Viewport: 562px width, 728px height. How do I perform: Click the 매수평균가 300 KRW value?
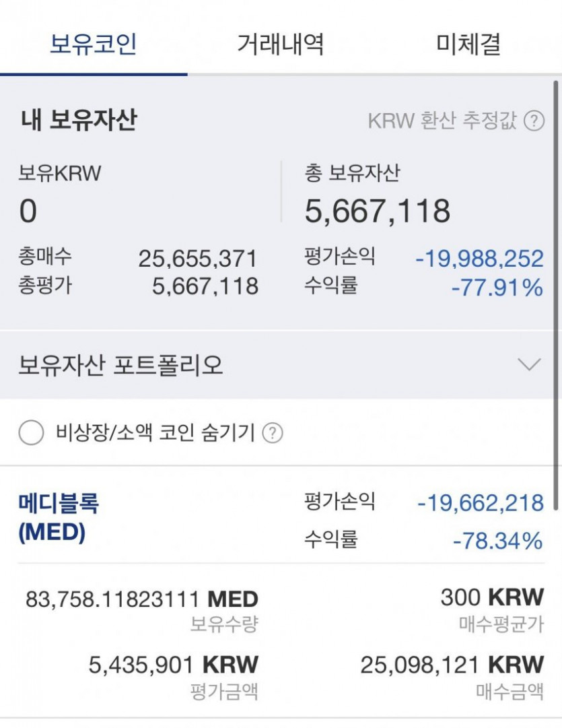click(492, 597)
